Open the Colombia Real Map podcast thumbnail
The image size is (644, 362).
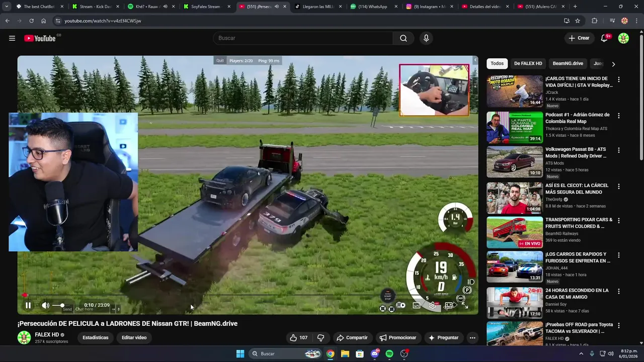point(515,127)
